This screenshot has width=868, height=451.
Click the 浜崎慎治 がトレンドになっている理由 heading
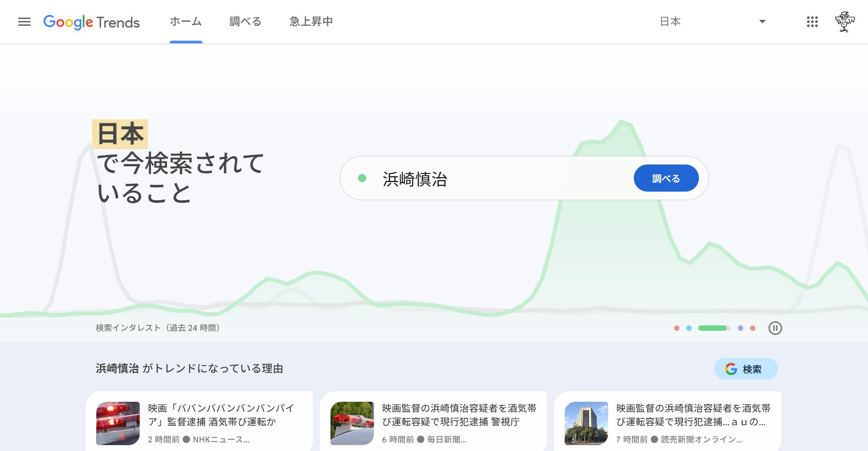tap(189, 369)
